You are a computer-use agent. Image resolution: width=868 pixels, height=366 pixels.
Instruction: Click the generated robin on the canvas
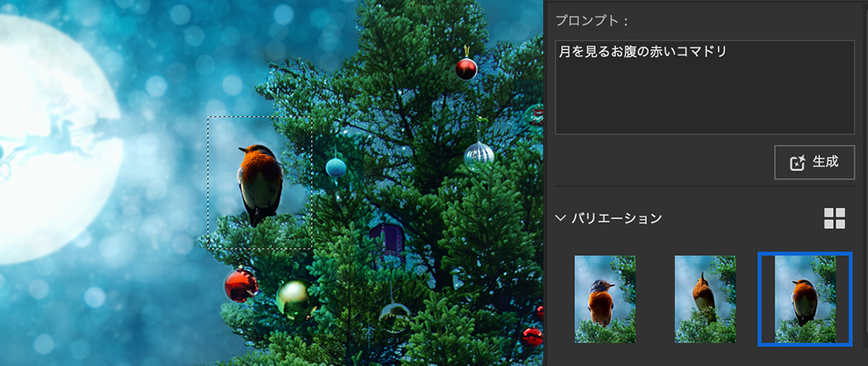coord(259,182)
